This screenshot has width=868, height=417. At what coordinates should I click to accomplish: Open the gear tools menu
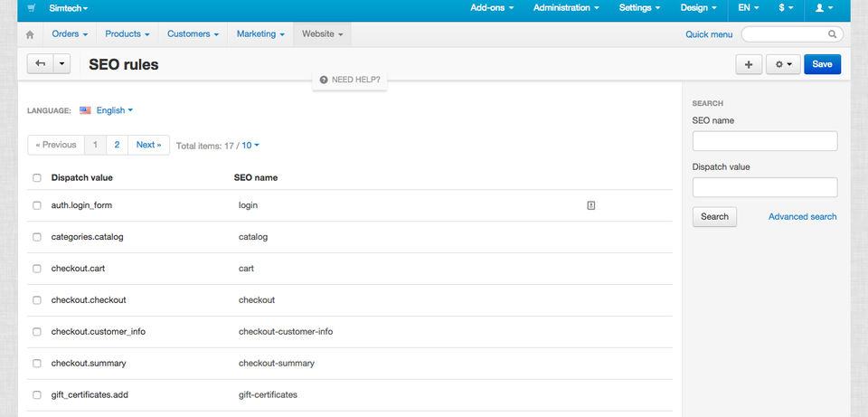[783, 64]
